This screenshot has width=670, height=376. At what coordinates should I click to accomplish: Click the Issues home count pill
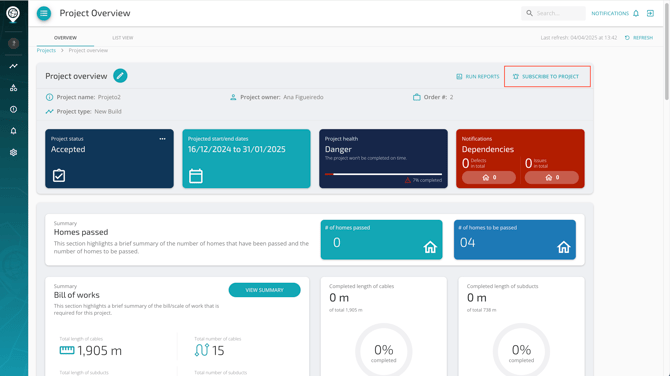[x=552, y=177]
